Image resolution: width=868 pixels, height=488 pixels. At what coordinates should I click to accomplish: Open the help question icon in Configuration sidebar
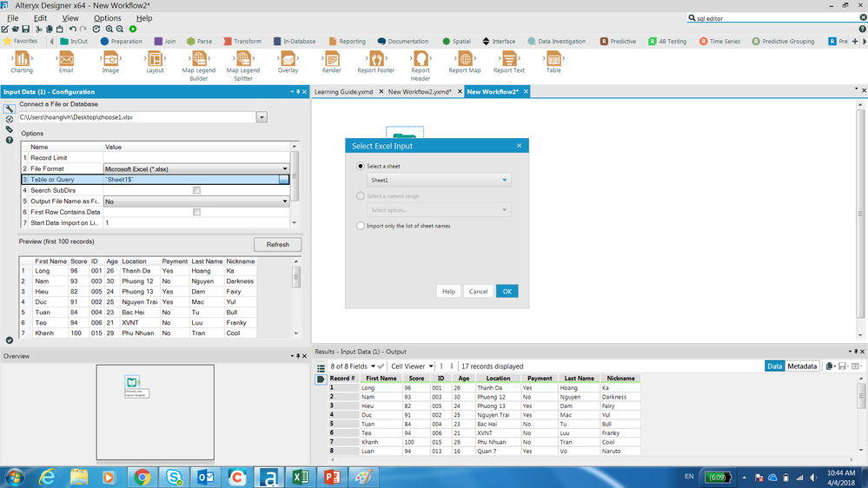9,140
